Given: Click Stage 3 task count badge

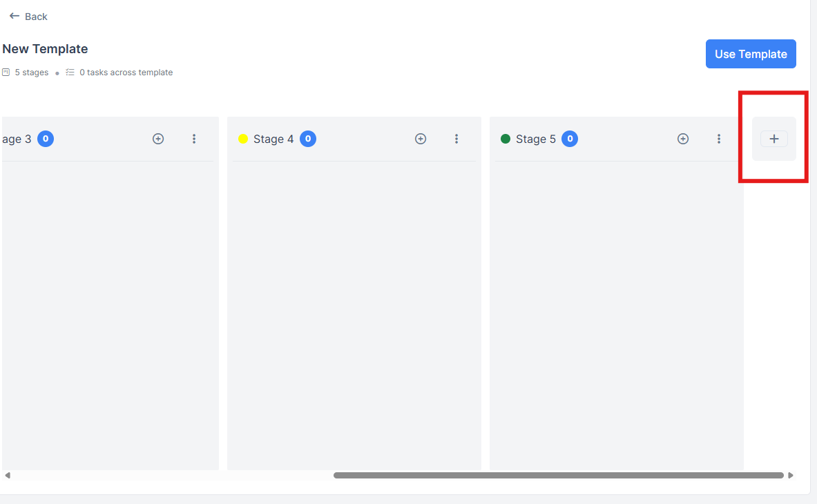Looking at the screenshot, I should click(x=46, y=139).
